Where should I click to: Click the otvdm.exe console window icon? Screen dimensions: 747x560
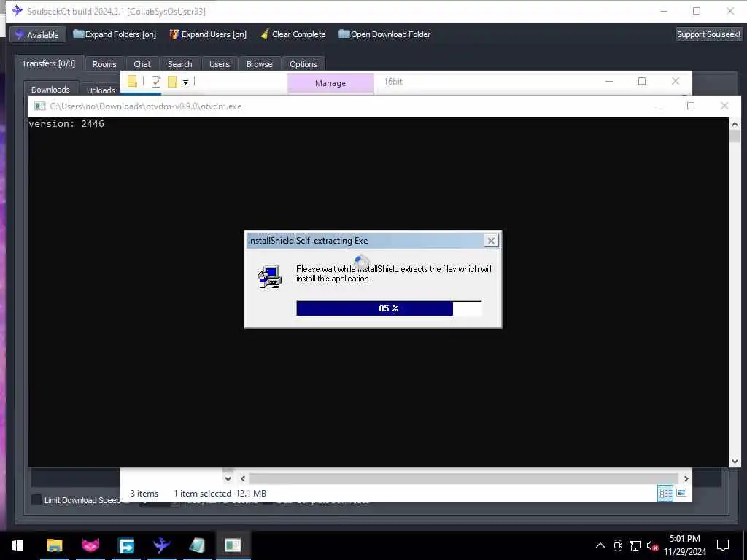[x=40, y=106]
